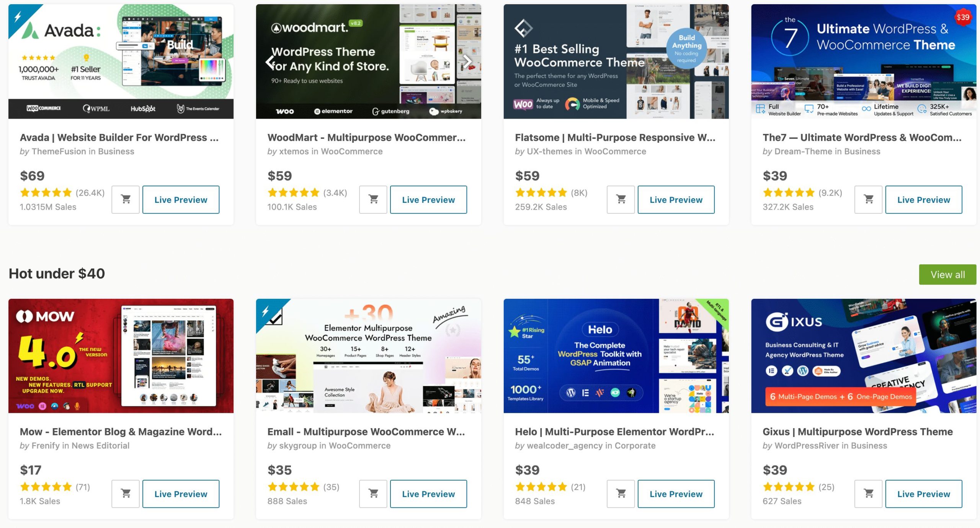
Task: Add Avada theme to cart
Action: tap(126, 199)
